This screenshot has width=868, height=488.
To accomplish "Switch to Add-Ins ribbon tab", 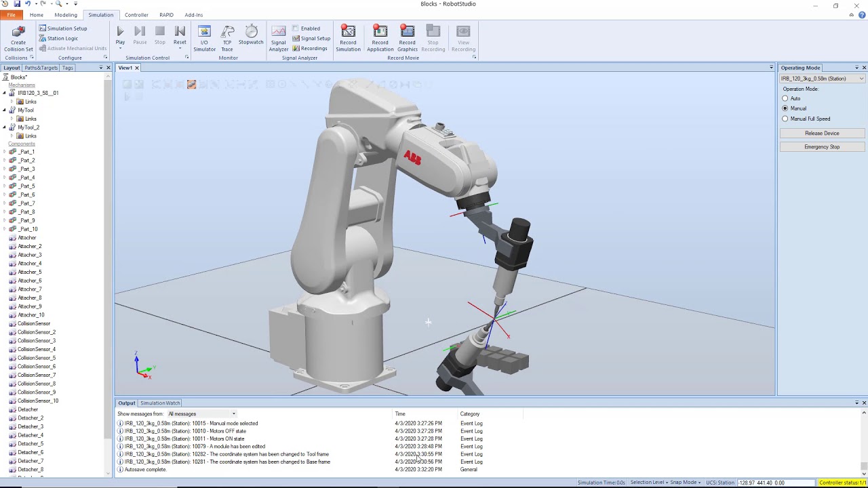I will pos(194,15).
